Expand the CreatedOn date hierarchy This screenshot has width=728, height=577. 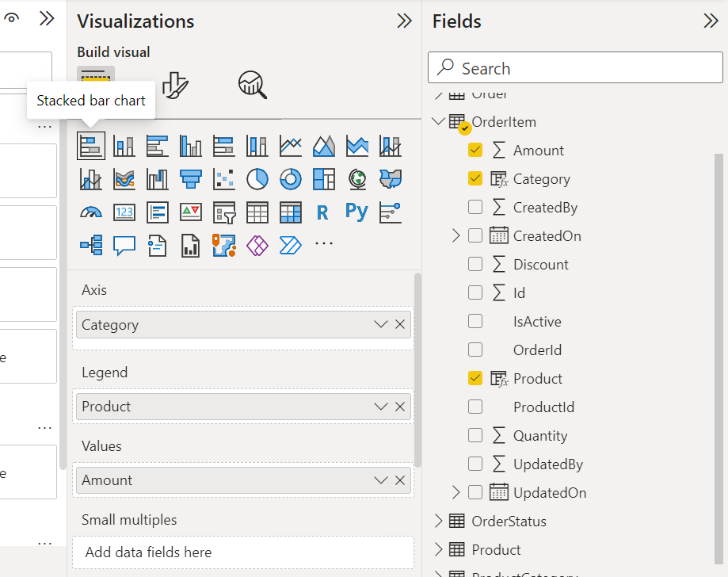point(455,236)
